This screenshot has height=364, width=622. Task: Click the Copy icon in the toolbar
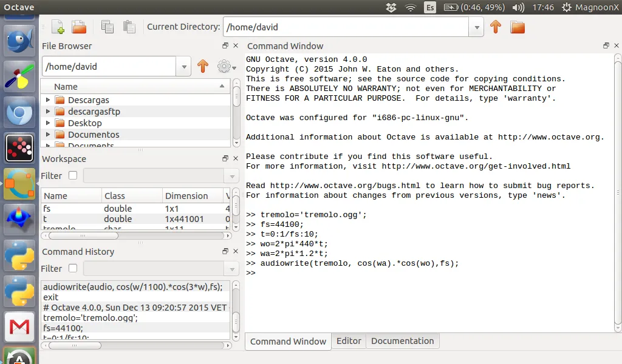click(108, 27)
